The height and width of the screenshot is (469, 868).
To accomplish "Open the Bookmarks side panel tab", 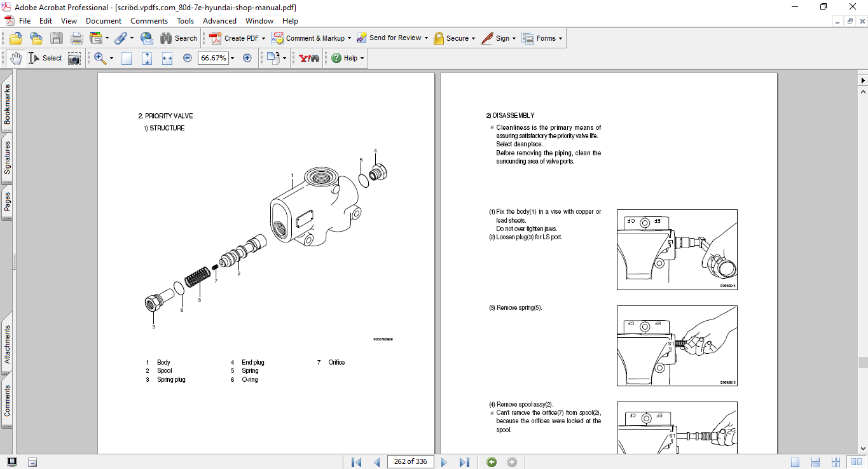I will 7,105.
